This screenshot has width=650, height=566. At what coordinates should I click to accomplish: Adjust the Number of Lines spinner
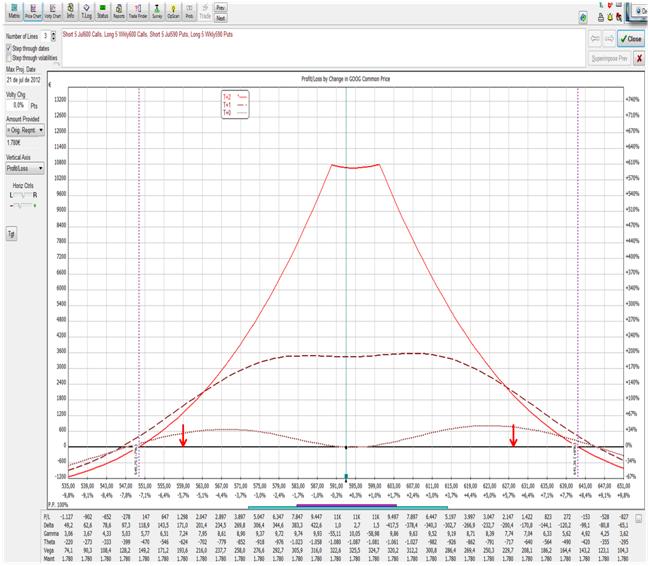pos(56,36)
